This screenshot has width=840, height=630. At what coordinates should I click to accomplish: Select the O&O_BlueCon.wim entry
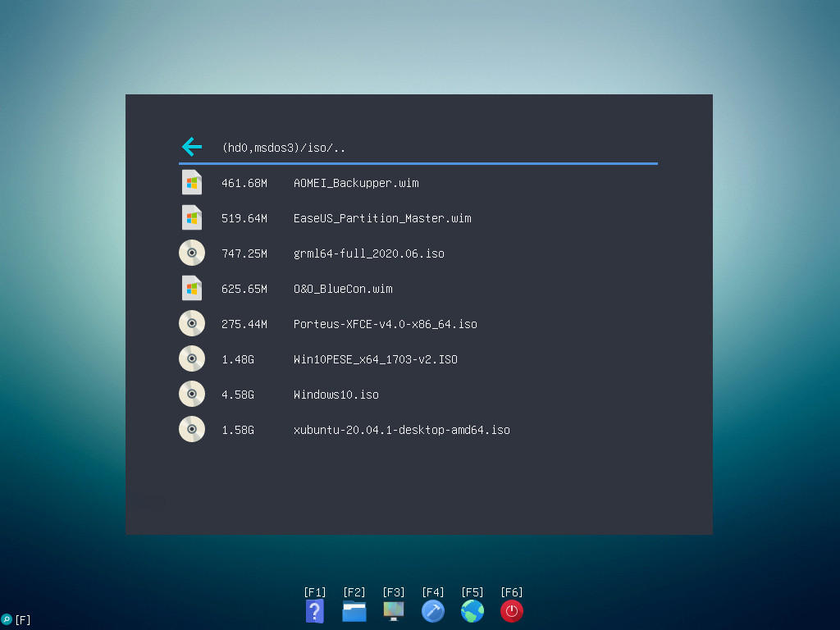tap(343, 289)
